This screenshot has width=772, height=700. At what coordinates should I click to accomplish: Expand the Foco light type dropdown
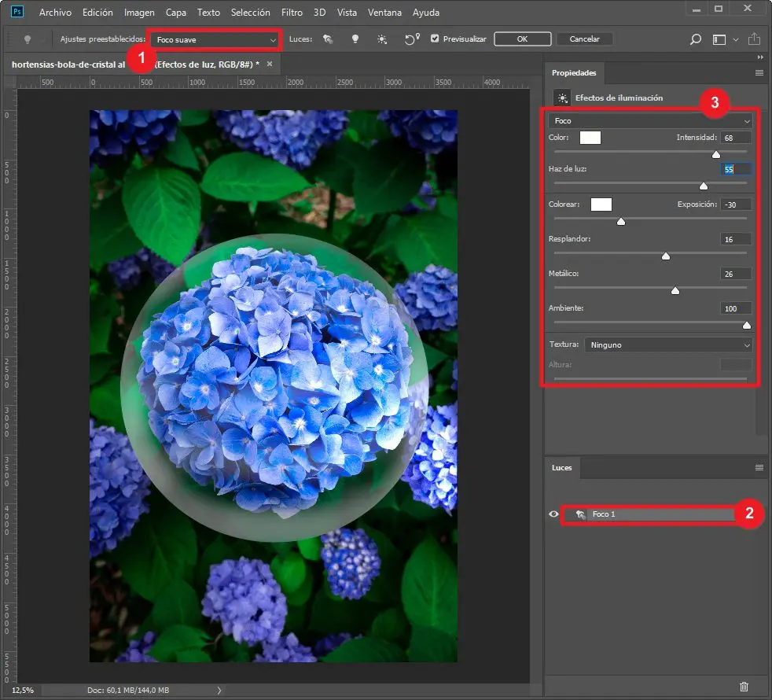click(650, 121)
